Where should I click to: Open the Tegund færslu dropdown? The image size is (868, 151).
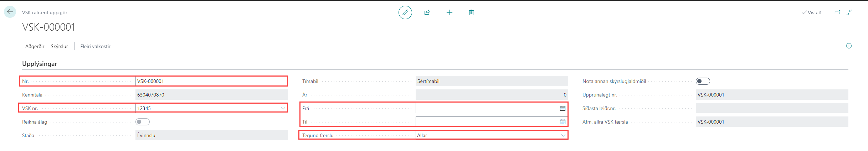click(563, 135)
